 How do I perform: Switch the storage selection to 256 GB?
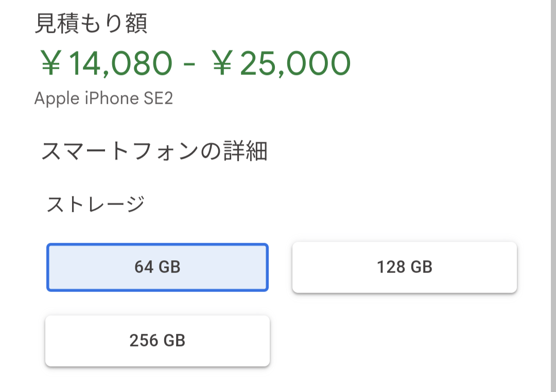coord(158,341)
